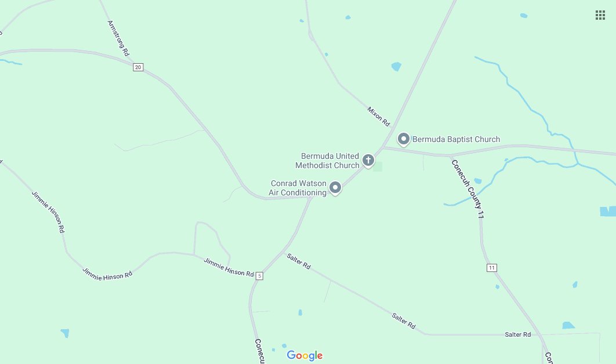Select the Bermuda Baptist Church label
This screenshot has width=616, height=364.
[x=456, y=139]
